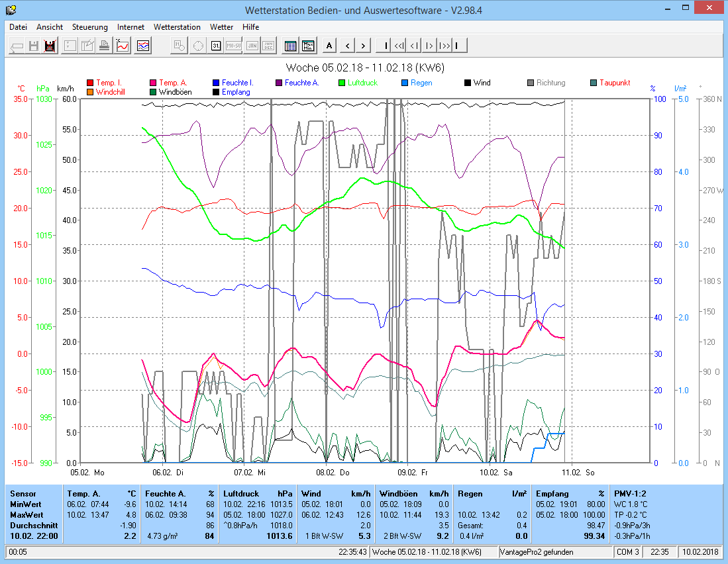Viewport: 728px width, 564px height.
Task: Open the Datei menu
Action: tap(18, 27)
